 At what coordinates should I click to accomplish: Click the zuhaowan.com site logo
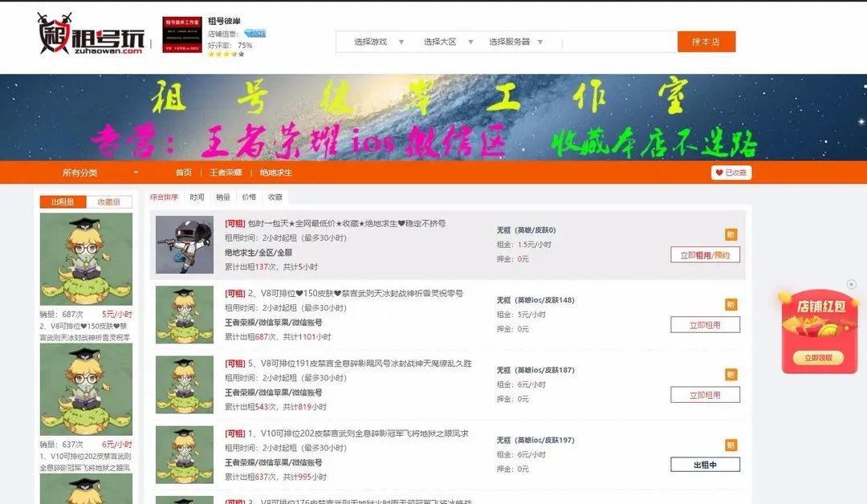92,34
